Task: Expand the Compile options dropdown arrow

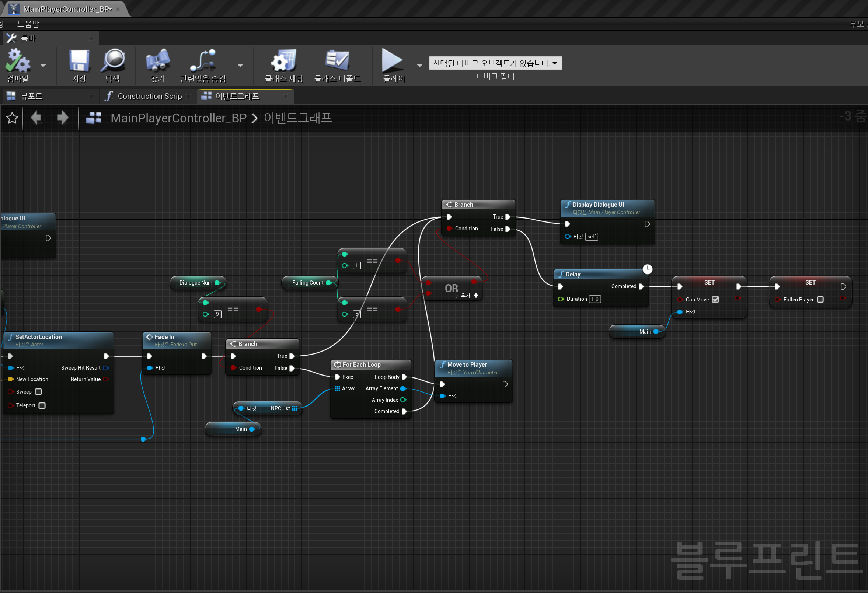Action: click(x=43, y=66)
